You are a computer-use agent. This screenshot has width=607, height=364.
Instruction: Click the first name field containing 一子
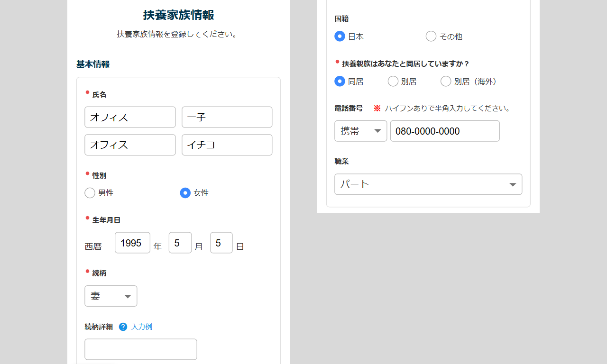pos(227,117)
